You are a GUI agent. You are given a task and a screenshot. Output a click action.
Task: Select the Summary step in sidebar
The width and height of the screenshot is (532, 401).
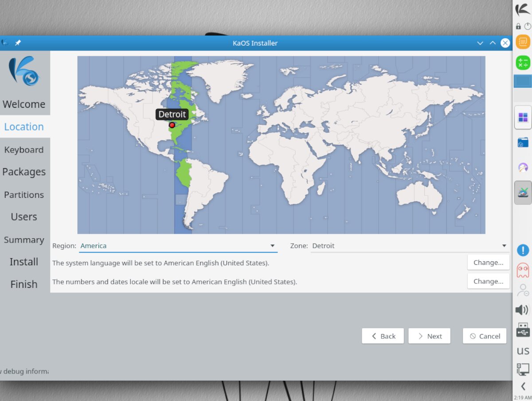coord(24,240)
